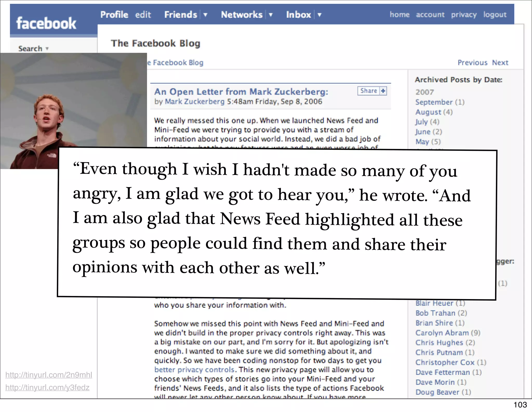The image size is (532, 412).
Task: Open the Networks dropdown arrow
Action: [271, 15]
